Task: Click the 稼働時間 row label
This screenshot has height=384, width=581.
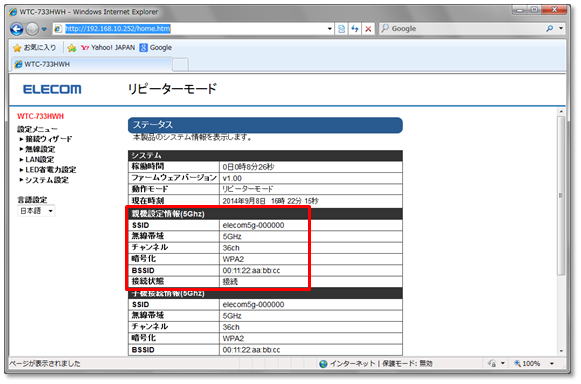Action: point(148,166)
